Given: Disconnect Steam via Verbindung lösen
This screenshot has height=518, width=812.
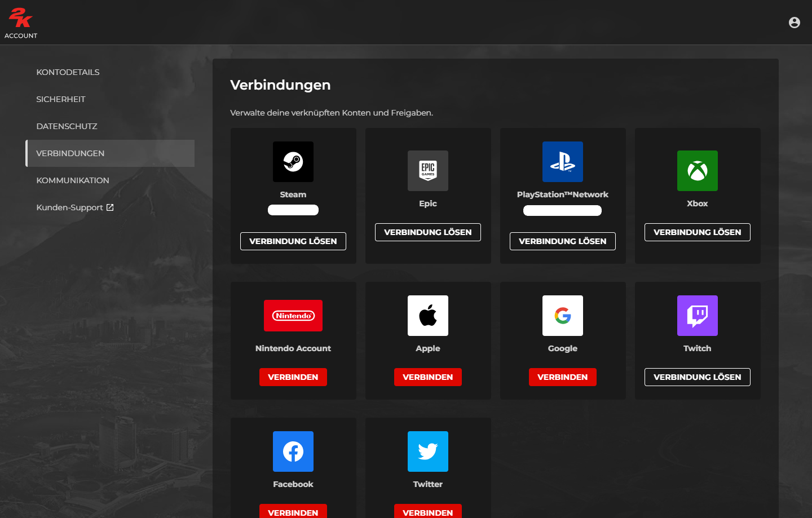Looking at the screenshot, I should [293, 241].
